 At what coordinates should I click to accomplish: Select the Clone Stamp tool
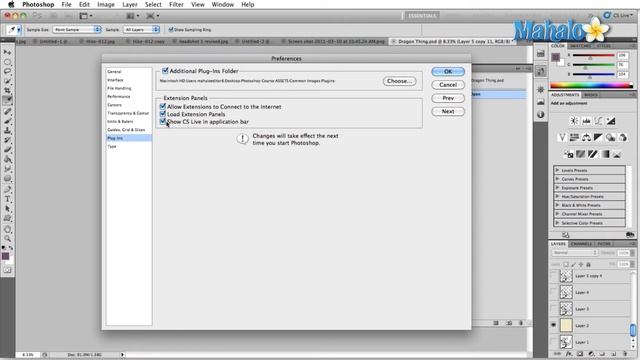7,131
